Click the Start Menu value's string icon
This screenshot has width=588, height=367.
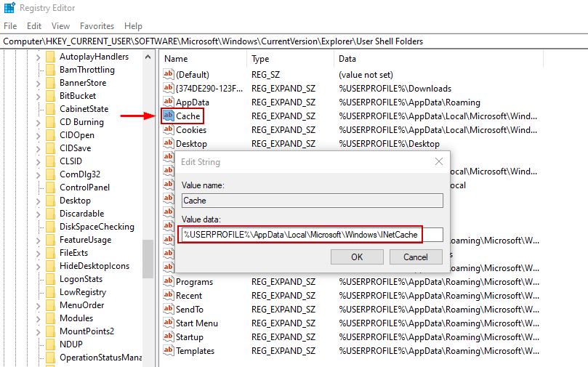[x=169, y=323]
